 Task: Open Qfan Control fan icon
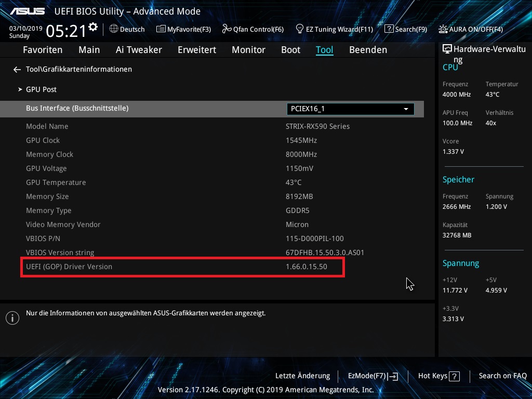(227, 29)
